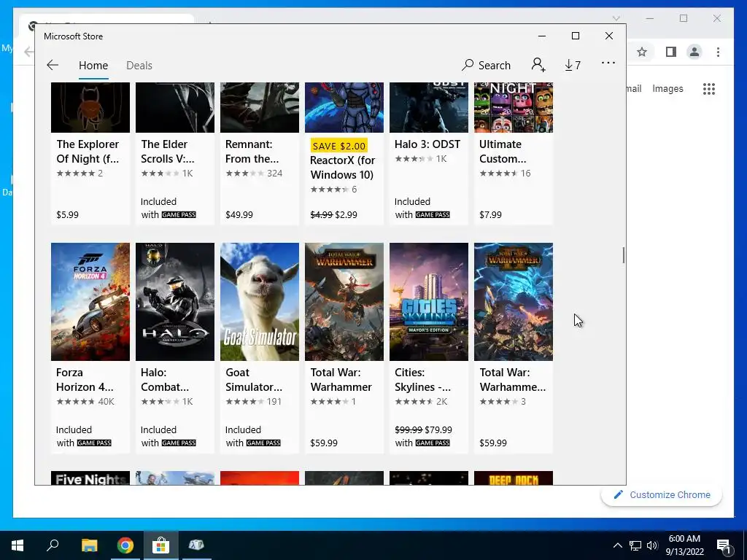747x560 pixels.
Task: Click the Store vertical scrollbar thumb
Action: (x=624, y=255)
